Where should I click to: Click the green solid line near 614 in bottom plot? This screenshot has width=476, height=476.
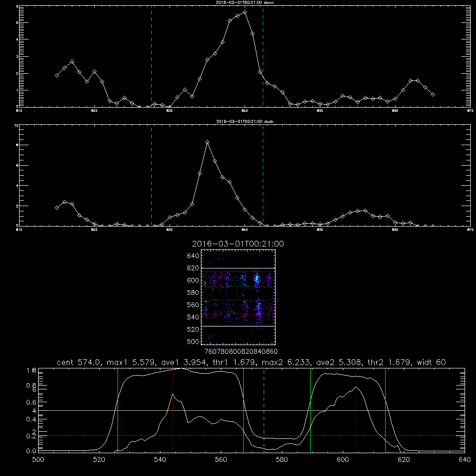(385, 410)
